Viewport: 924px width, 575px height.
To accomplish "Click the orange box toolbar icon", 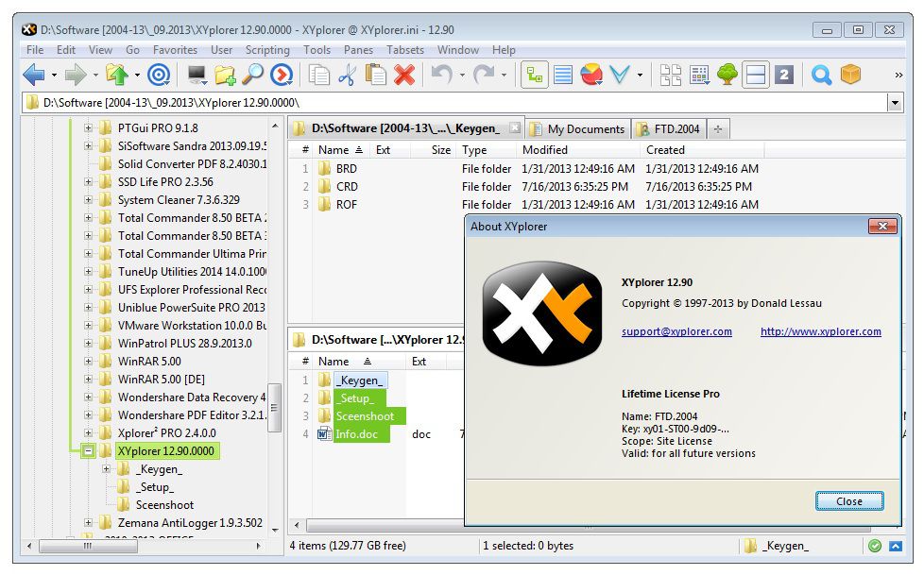I will (x=850, y=75).
